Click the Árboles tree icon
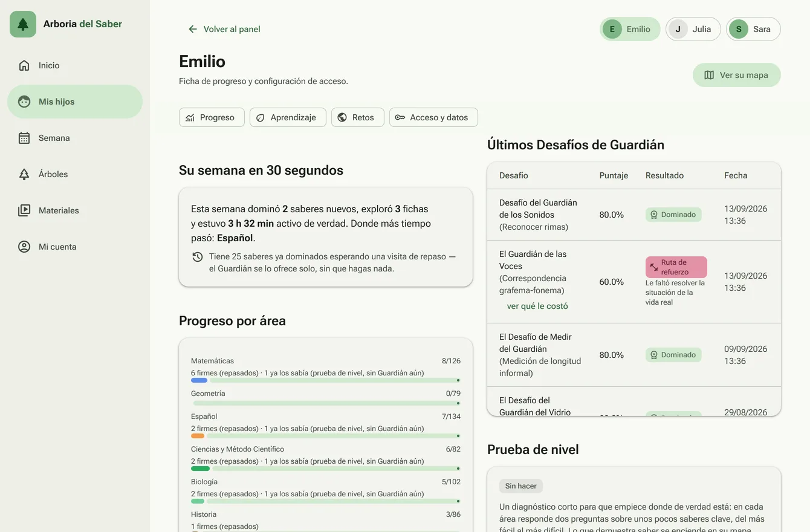This screenshot has height=532, width=810. coord(24,174)
